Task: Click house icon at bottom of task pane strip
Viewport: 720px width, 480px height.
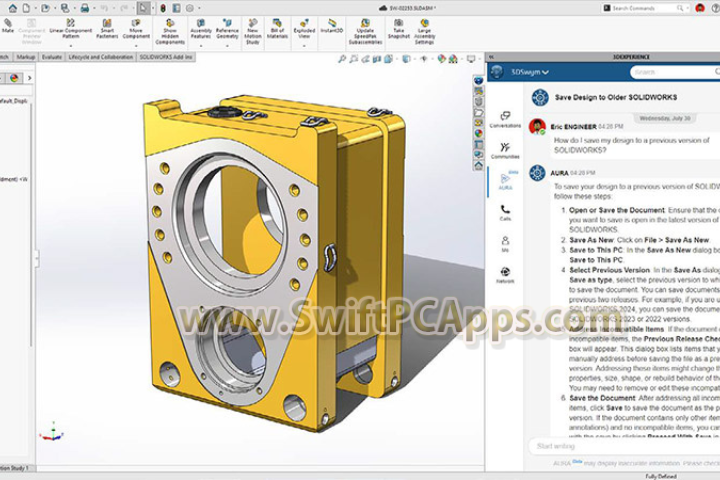Action: click(478, 166)
